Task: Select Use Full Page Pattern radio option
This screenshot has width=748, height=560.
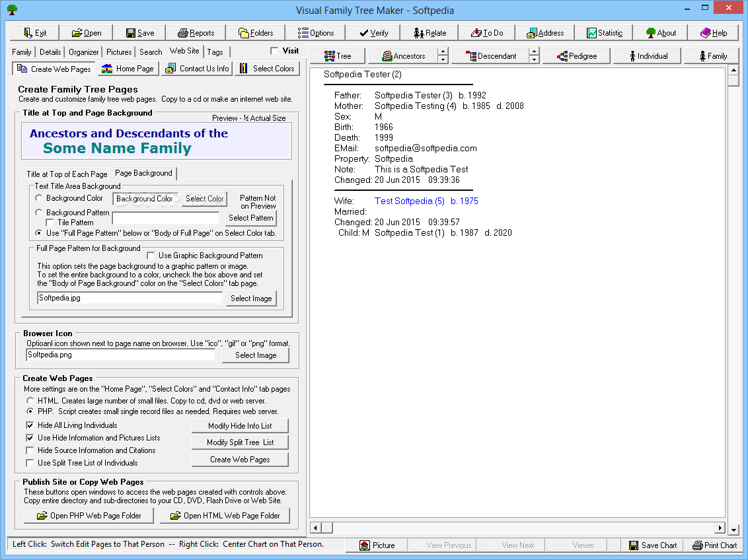Action: coord(39,233)
